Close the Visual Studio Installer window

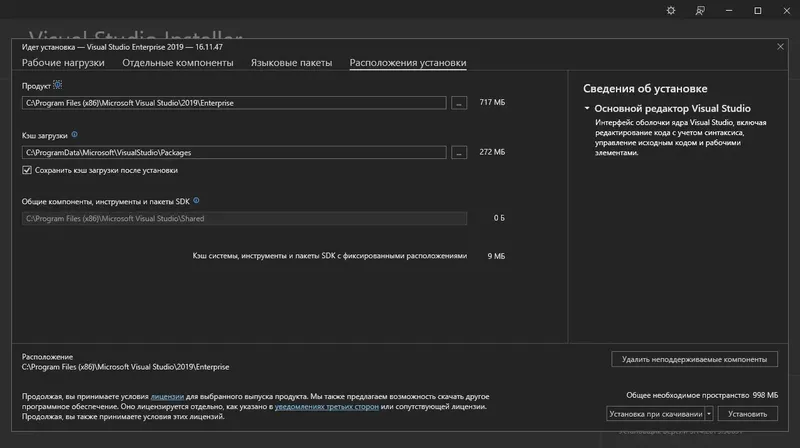(x=787, y=11)
